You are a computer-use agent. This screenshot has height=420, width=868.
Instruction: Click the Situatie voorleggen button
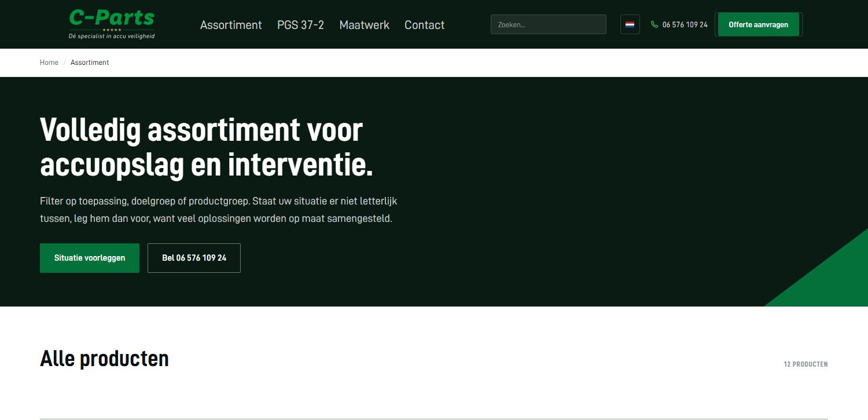coord(90,258)
